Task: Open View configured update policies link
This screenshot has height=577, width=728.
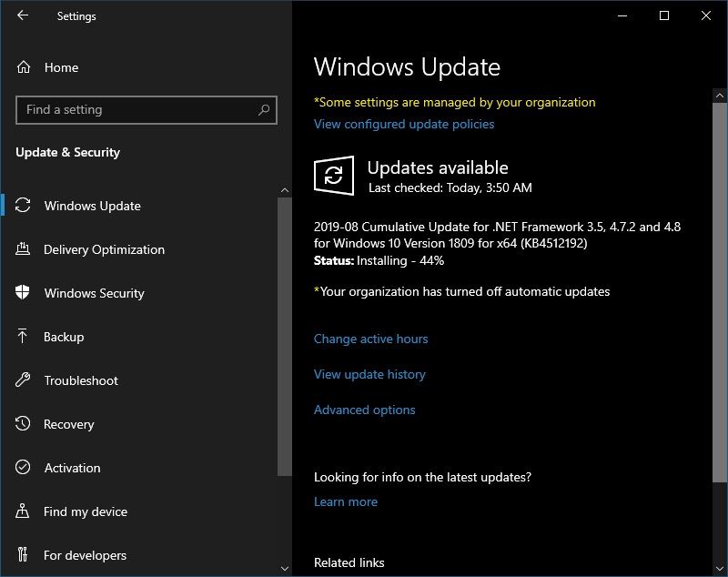Action: (x=404, y=125)
